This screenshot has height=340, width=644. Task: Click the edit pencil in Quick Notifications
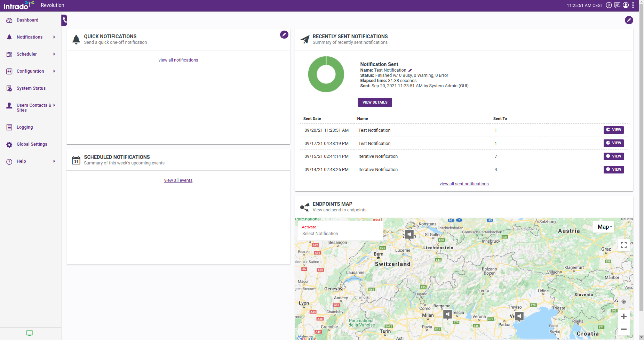click(284, 34)
